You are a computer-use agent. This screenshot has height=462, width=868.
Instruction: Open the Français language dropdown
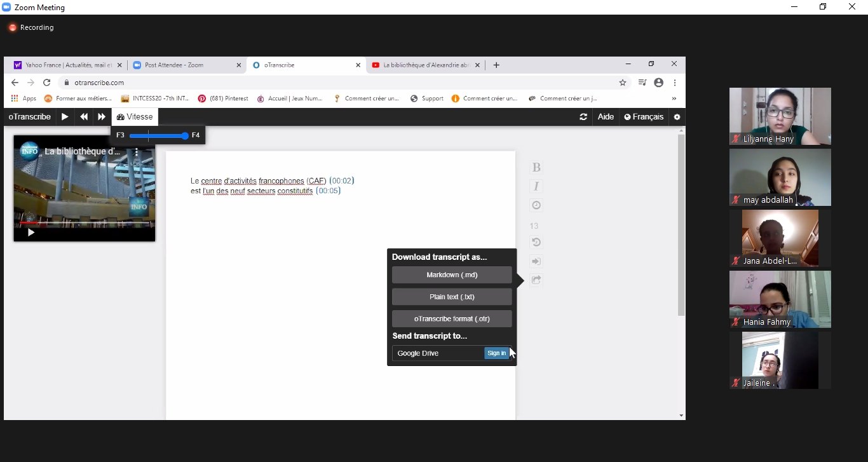[644, 117]
